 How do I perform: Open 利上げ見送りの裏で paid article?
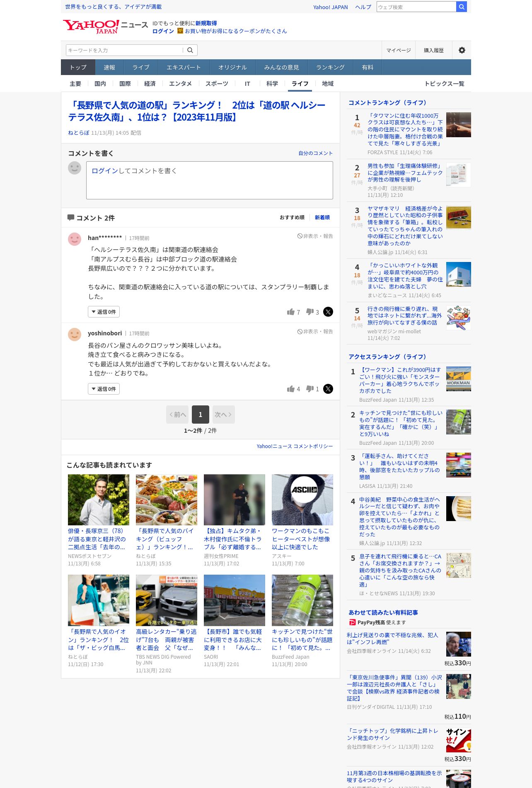click(392, 638)
